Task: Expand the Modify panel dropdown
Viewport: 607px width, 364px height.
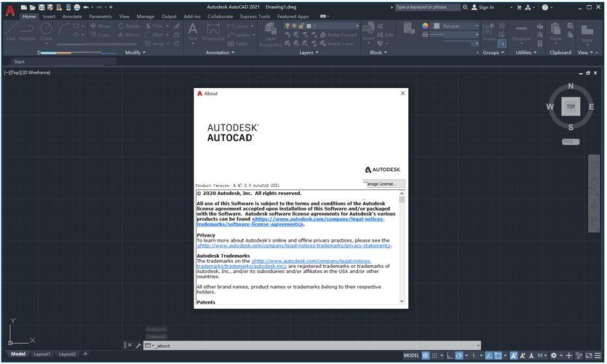Action: tap(135, 52)
